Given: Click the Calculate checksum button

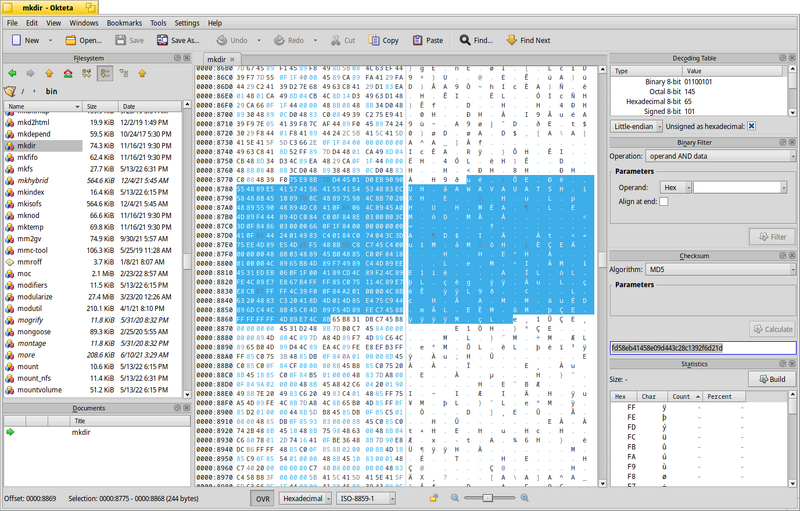Looking at the screenshot, I should pyautogui.click(x=772, y=329).
